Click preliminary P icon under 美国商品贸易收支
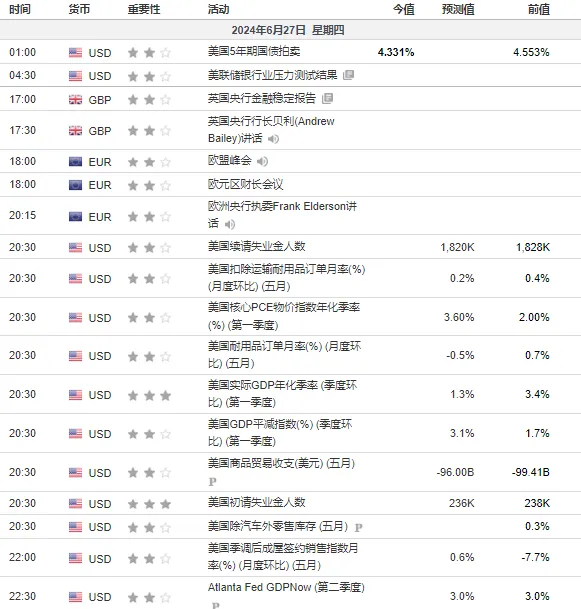Screen dimensions: 581x609 (x=212, y=482)
